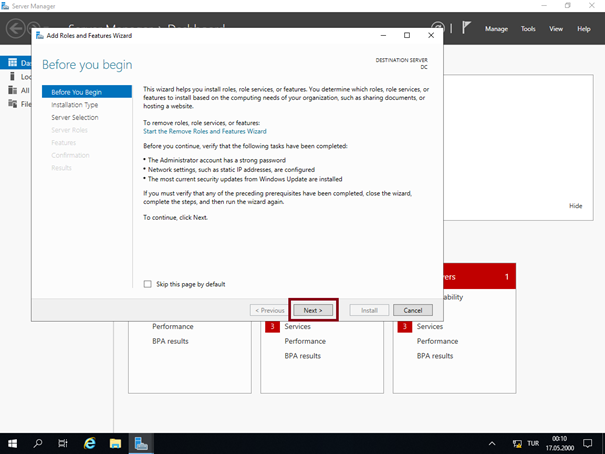Launch Internet Explorer from taskbar
Image resolution: width=605 pixels, height=454 pixels.
point(90,444)
